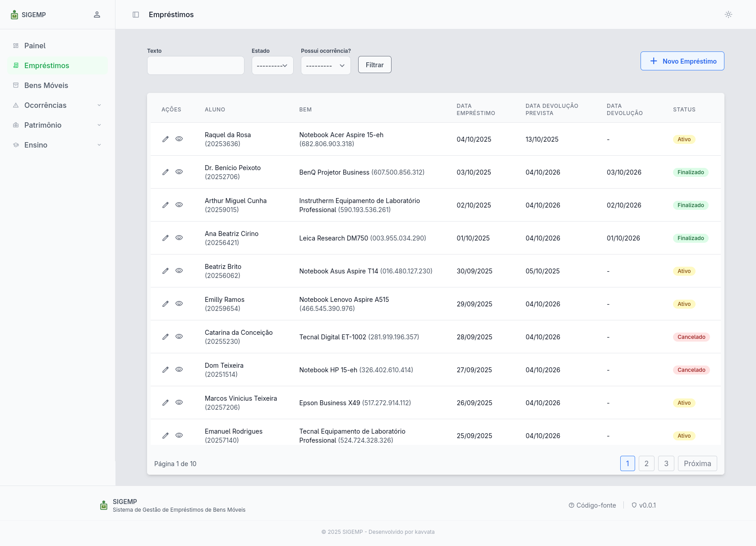Image resolution: width=756 pixels, height=546 pixels.
Task: Open the Código-fonte footer link
Action: click(x=592, y=505)
